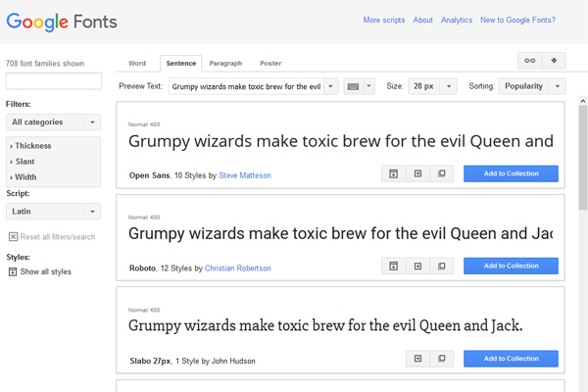Show all styles icon for Open Sans
This screenshot has width=588, height=392.
(x=393, y=173)
